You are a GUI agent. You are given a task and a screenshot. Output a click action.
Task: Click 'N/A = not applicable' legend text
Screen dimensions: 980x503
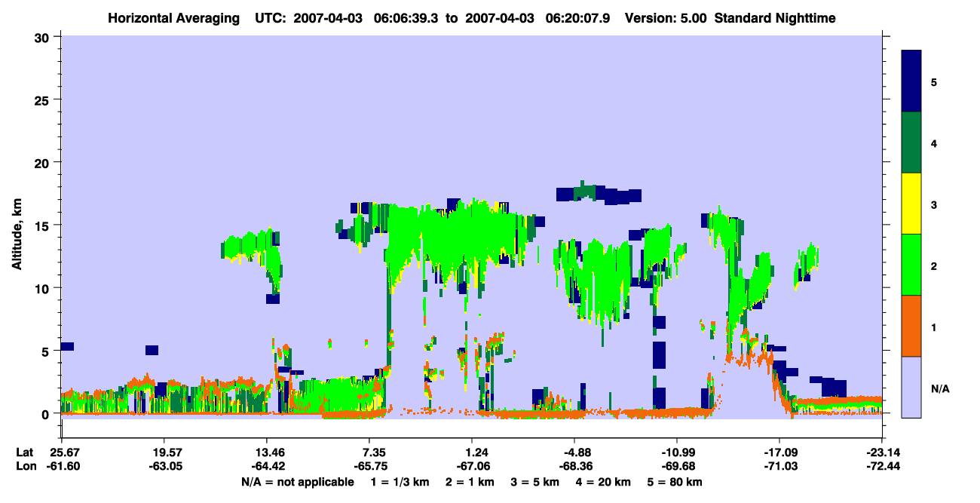[297, 482]
